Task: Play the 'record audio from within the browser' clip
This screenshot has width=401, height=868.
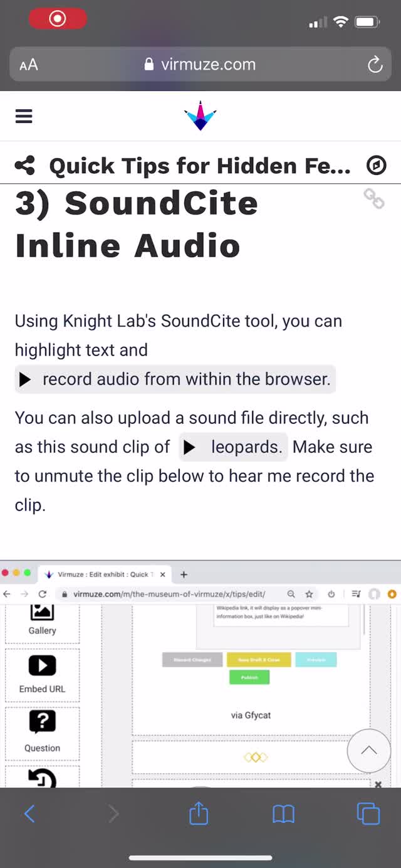Action: point(175,379)
